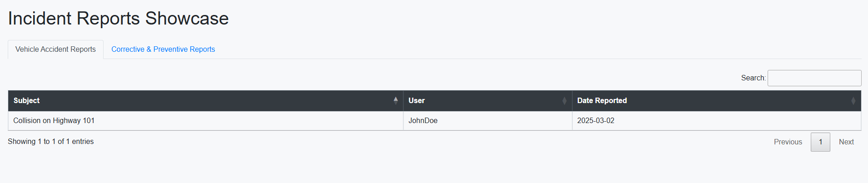Switch to Corrective & Preventive Reports tab
Image resolution: width=868 pixels, height=183 pixels.
coord(163,49)
